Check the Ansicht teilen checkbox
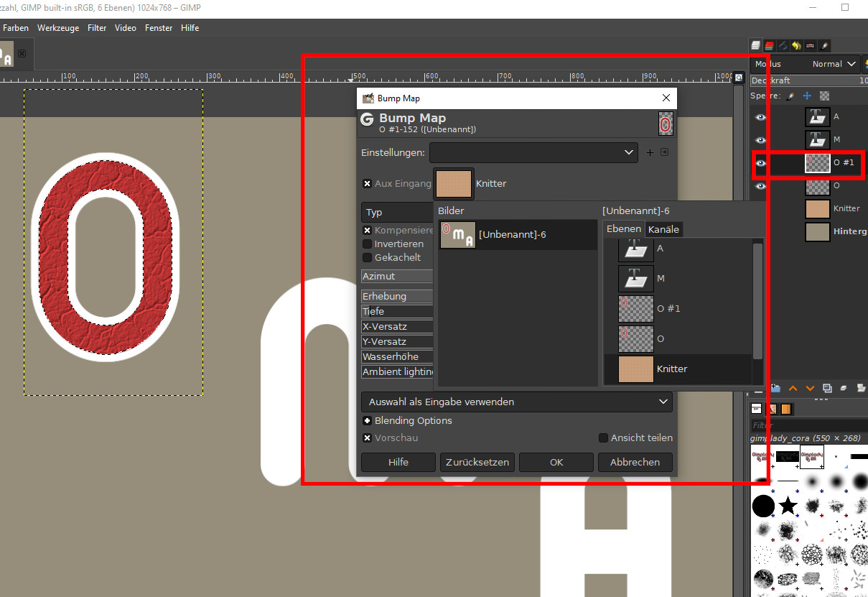This screenshot has width=868, height=597. [604, 438]
